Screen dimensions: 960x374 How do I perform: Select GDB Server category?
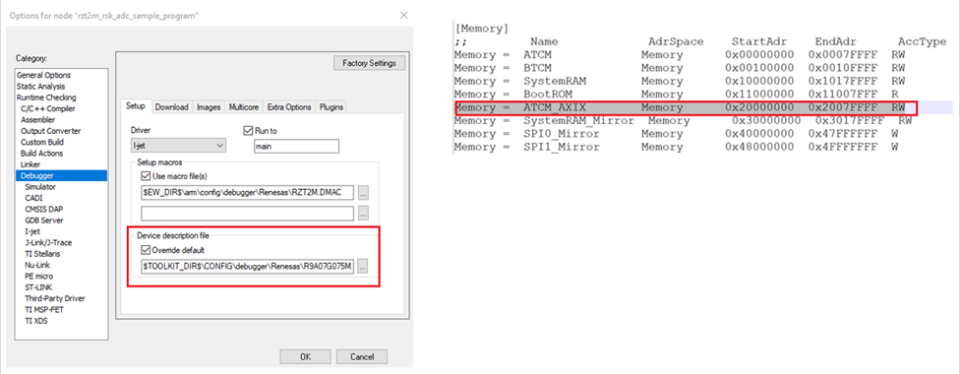pos(44,220)
